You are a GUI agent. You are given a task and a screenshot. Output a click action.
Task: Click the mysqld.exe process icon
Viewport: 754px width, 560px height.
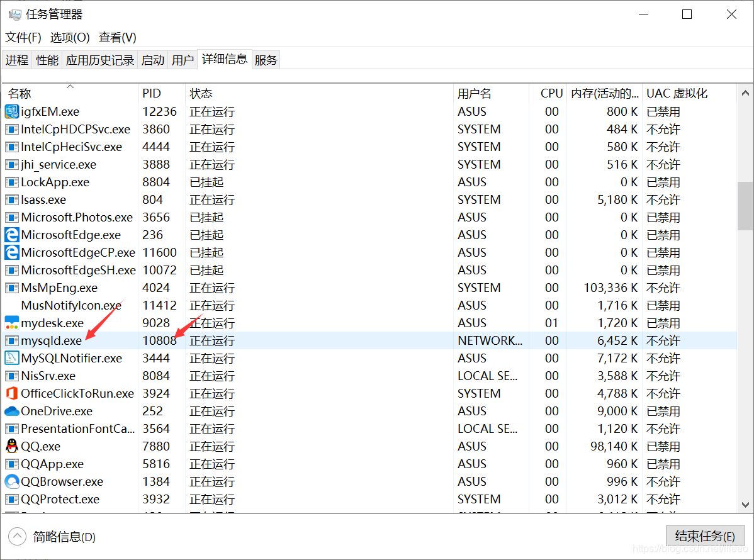click(11, 341)
